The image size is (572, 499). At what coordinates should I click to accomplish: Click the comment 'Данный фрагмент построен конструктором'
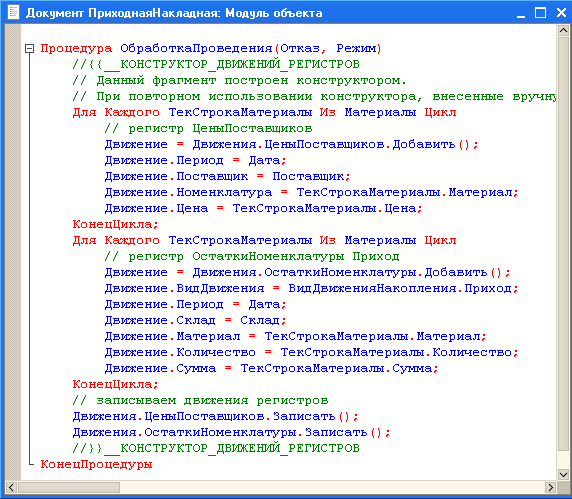[239, 80]
